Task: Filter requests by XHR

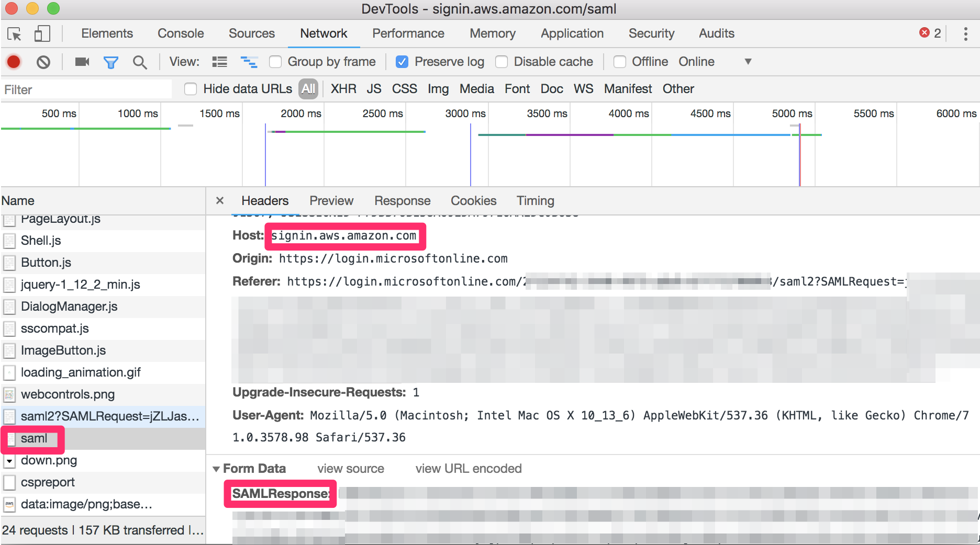Action: (343, 89)
